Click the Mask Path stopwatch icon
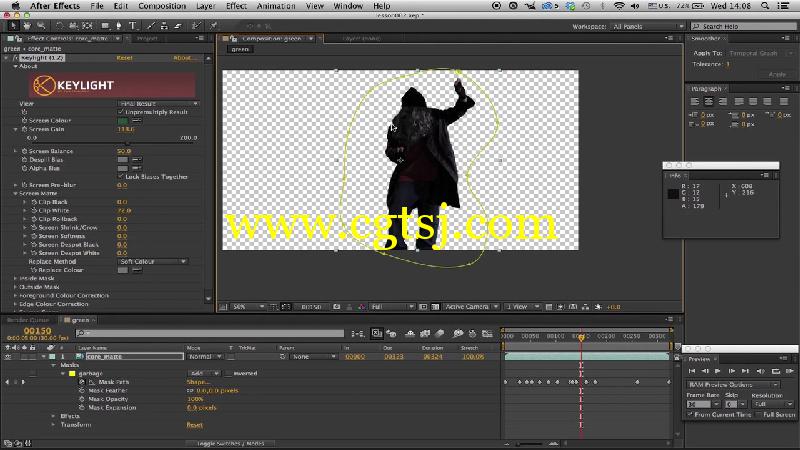The width and height of the screenshot is (800, 450). [x=82, y=382]
